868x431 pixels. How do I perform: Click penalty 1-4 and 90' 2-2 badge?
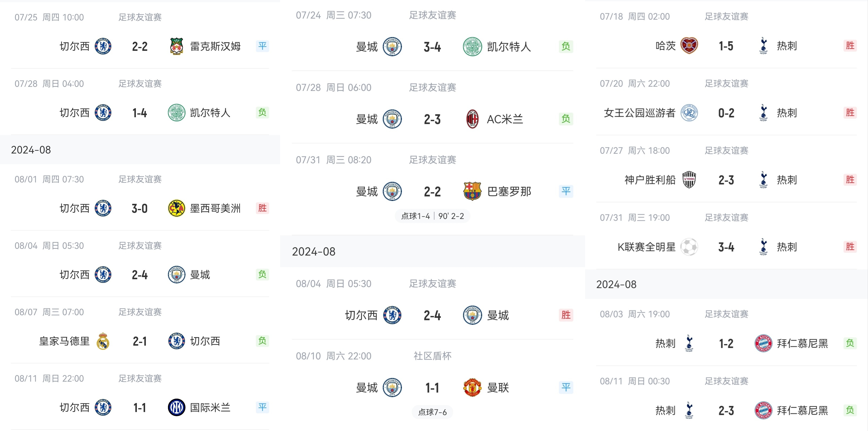[432, 216]
